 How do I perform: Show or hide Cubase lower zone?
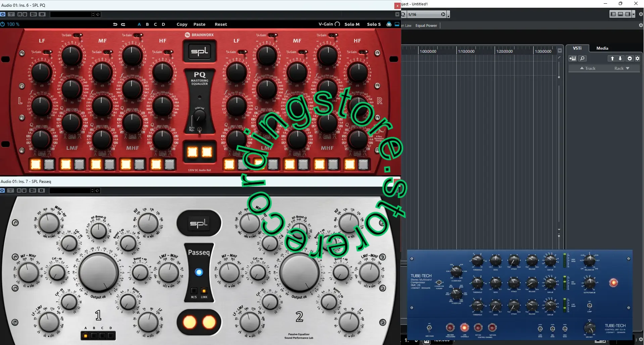point(621,14)
